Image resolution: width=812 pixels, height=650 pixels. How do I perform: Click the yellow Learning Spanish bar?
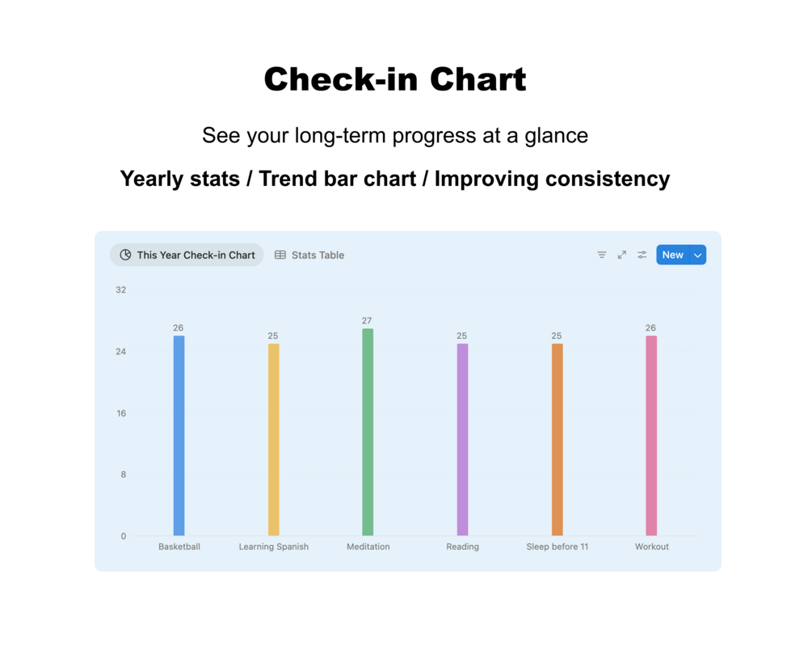click(x=273, y=440)
